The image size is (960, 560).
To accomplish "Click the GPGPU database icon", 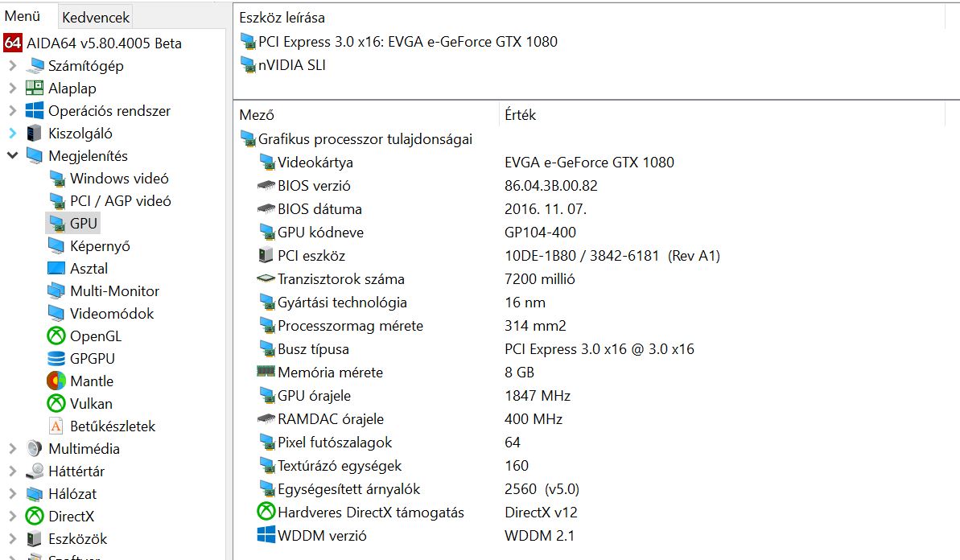I will (56, 359).
